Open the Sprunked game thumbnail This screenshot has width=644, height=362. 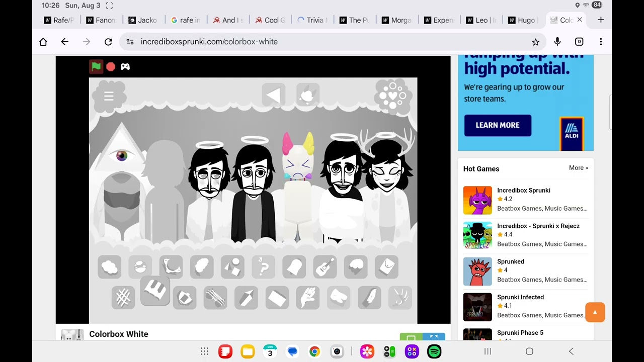(x=477, y=271)
